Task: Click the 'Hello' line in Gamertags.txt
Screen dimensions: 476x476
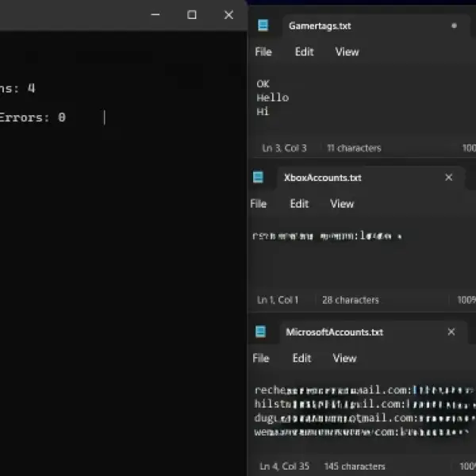Action: (273, 98)
